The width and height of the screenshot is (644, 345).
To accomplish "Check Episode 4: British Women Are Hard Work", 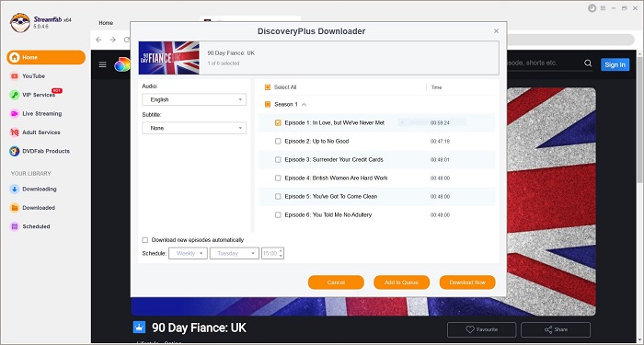I will pos(278,178).
